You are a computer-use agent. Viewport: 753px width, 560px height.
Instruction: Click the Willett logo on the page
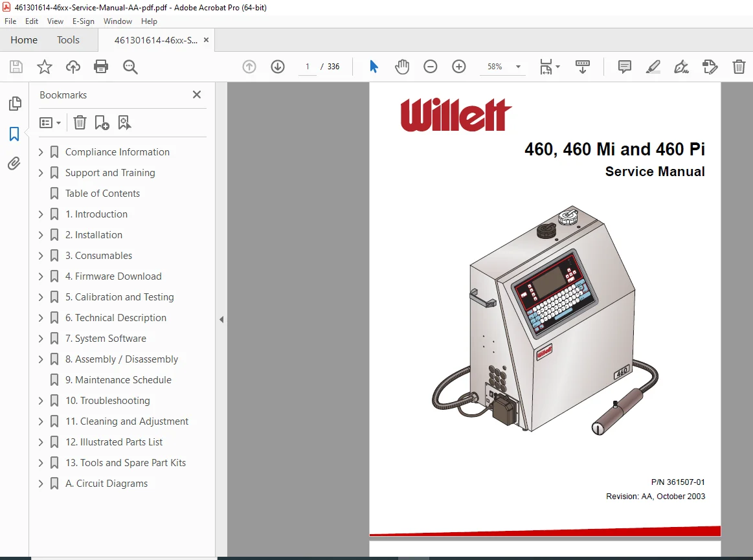click(x=456, y=115)
